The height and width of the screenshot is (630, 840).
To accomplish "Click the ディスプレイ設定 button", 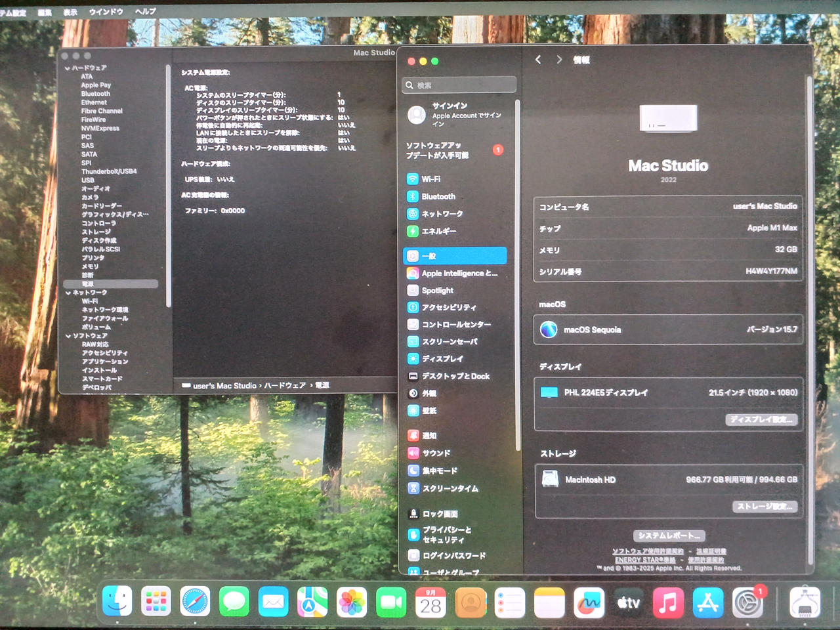I will [x=761, y=419].
